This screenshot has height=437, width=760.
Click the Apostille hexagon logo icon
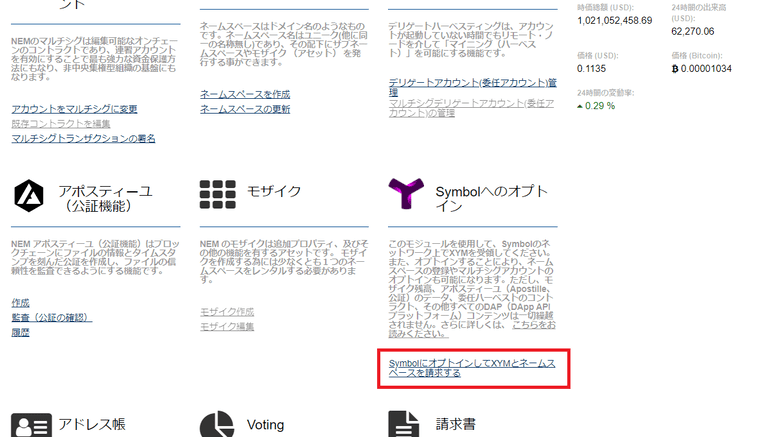(29, 196)
